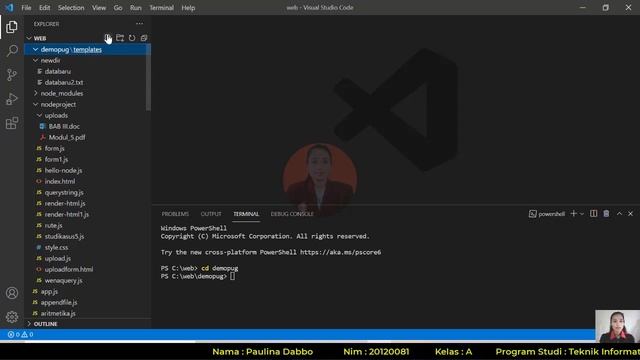Click the powershell terminal label
640x360 pixels.
pos(547,214)
